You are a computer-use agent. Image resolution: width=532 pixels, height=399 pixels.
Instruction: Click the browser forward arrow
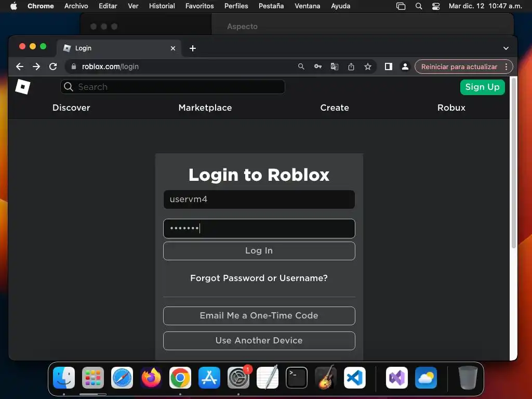click(x=36, y=66)
